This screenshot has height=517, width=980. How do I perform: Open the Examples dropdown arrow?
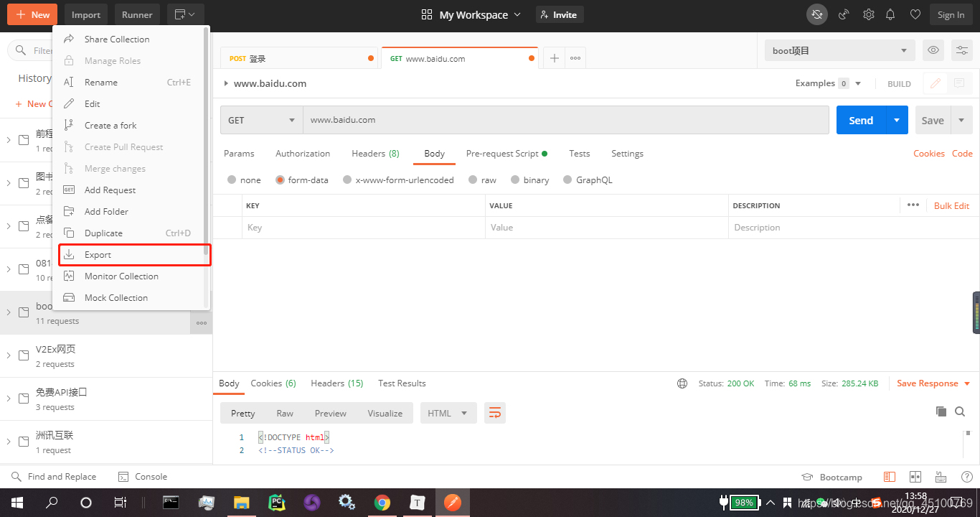pos(858,83)
